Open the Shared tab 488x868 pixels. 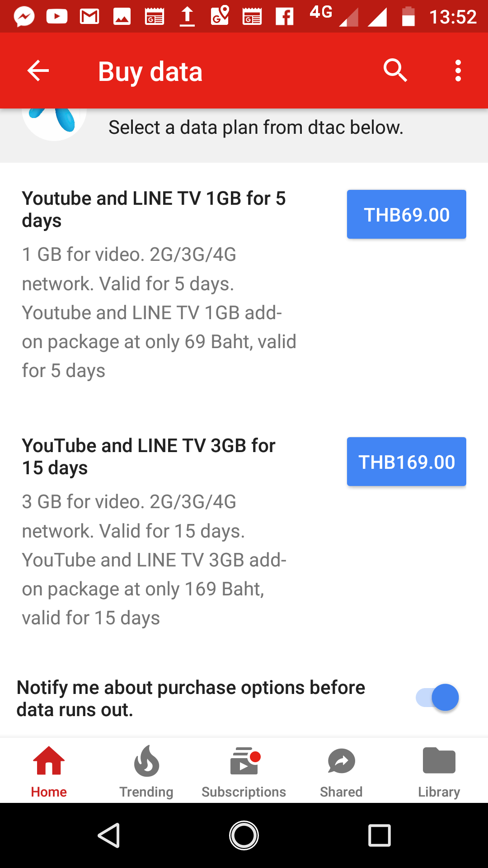342,771
